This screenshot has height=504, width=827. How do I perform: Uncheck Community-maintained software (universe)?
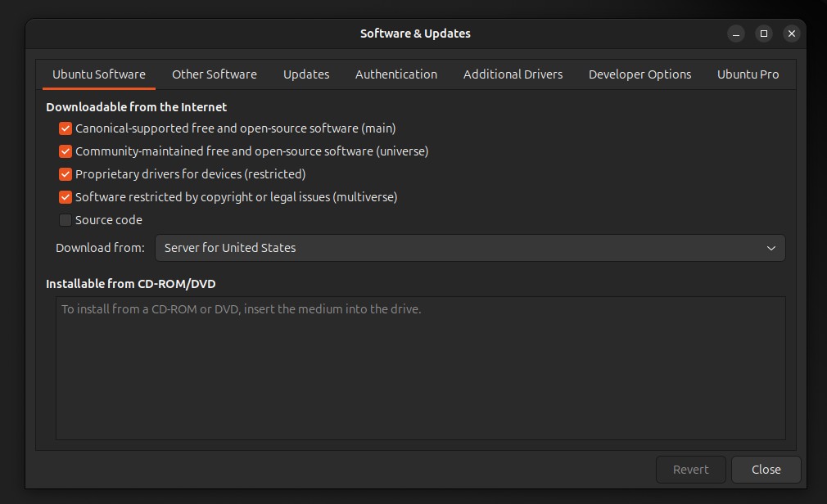click(x=66, y=151)
